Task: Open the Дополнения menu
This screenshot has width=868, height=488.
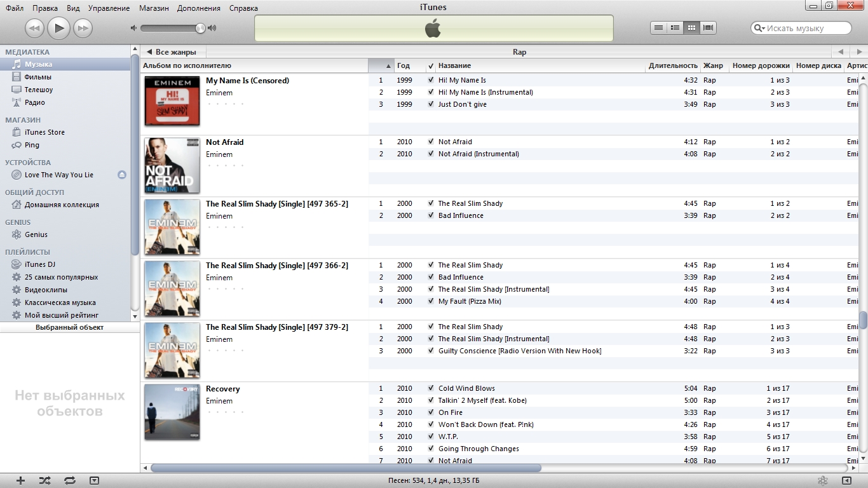Action: click(199, 8)
